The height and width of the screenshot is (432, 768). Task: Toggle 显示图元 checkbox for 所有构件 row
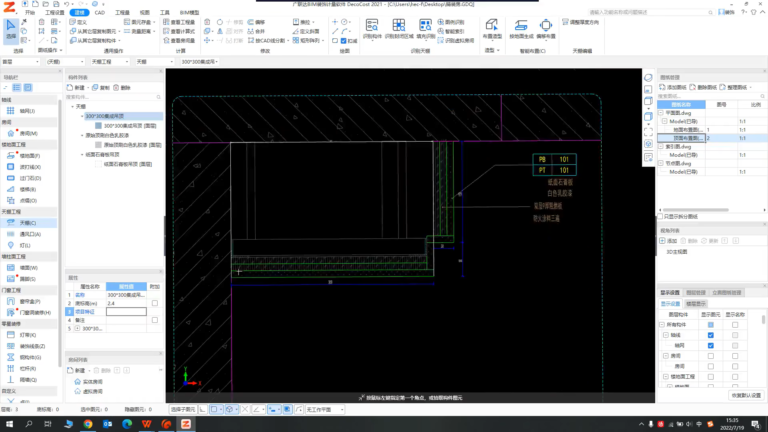711,325
